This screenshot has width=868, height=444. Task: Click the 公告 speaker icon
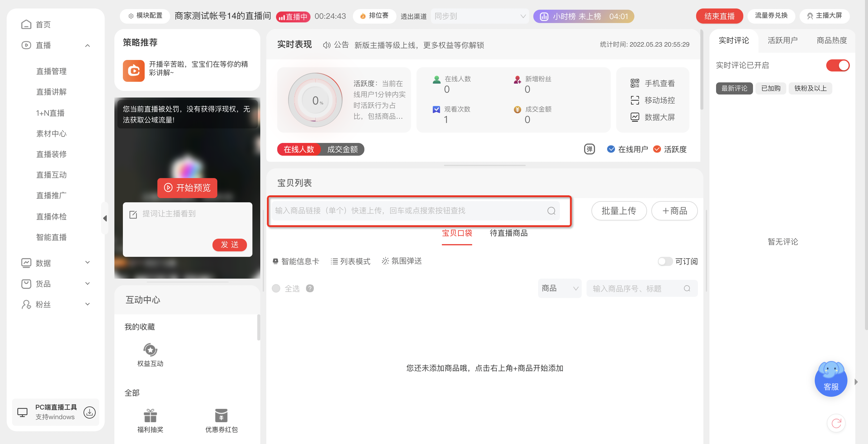point(327,45)
